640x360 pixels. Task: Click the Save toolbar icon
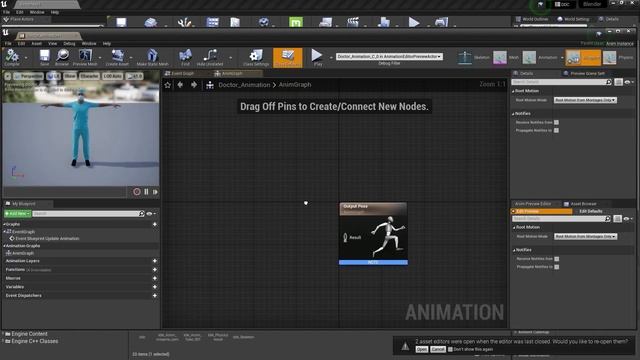(44, 56)
